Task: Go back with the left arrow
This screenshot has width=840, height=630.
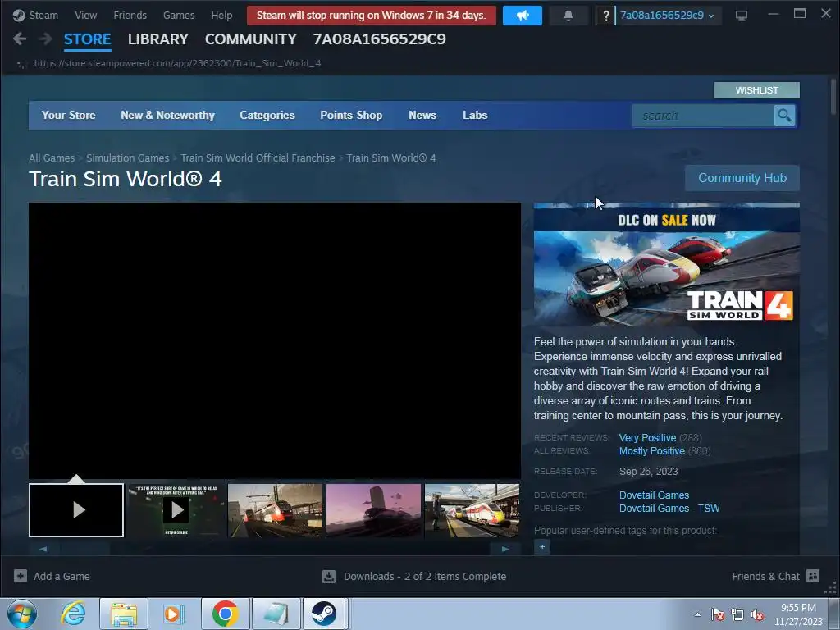Action: 20,39
